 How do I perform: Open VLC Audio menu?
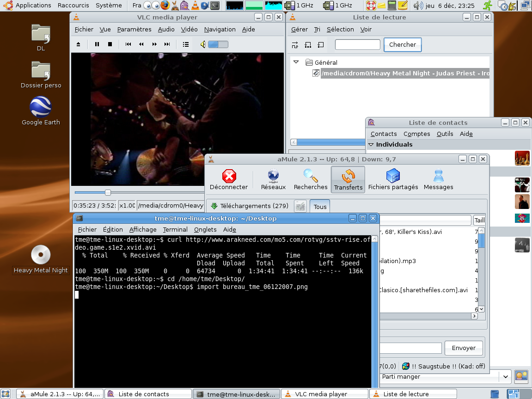[x=166, y=29]
